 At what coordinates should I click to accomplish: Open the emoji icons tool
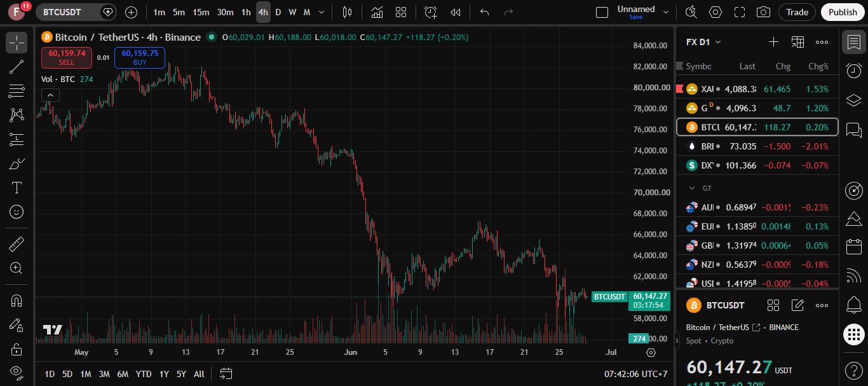click(17, 212)
